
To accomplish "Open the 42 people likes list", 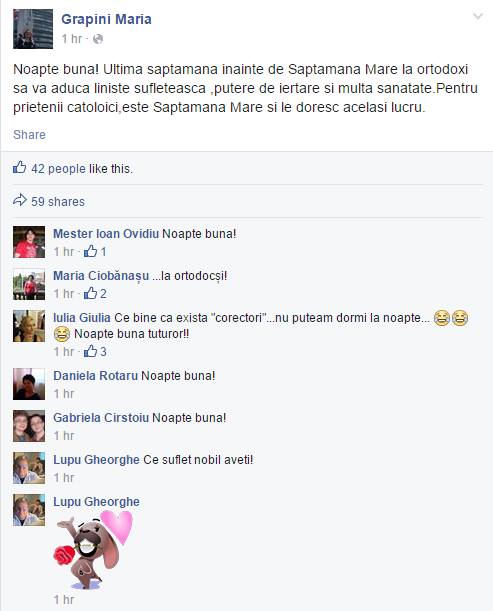I will coord(58,169).
